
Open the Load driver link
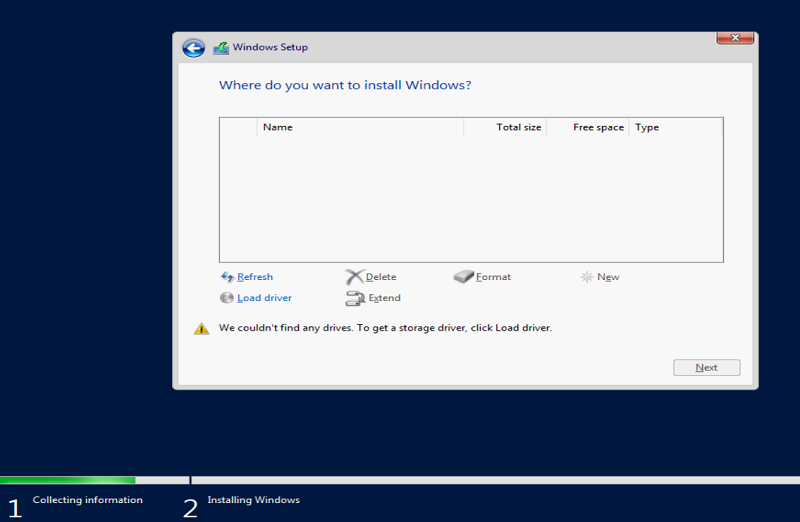click(264, 298)
